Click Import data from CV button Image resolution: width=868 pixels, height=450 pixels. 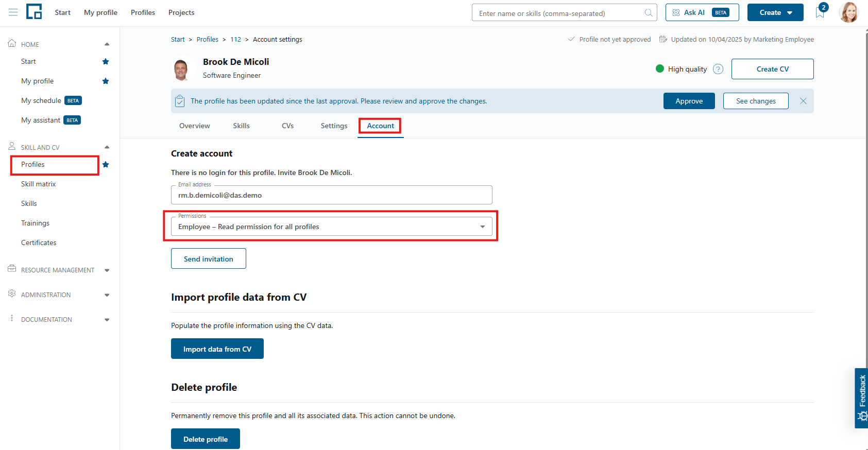[217, 349]
